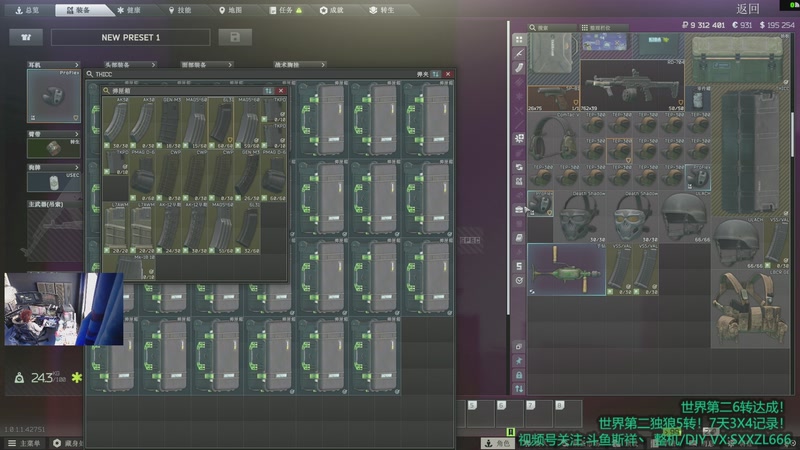Screen dimensions: 800x450
Task: Click the armband item in 臂带 slot
Action: click(54, 148)
